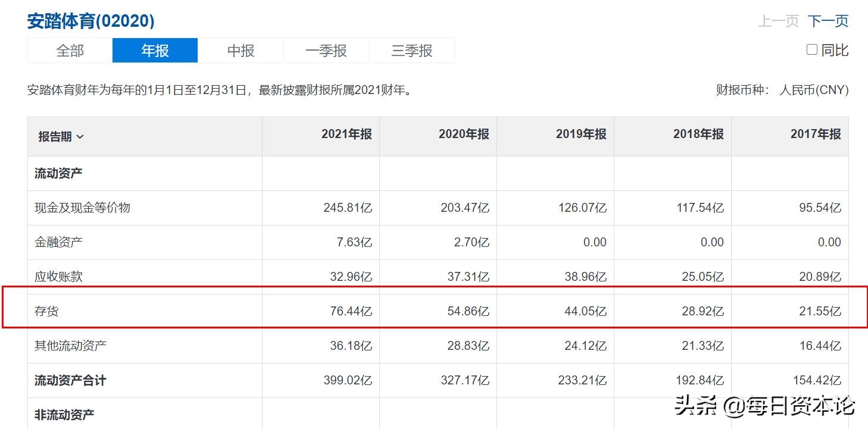Click the 2.70亿 financial assets value
868x429 pixels.
472,242
